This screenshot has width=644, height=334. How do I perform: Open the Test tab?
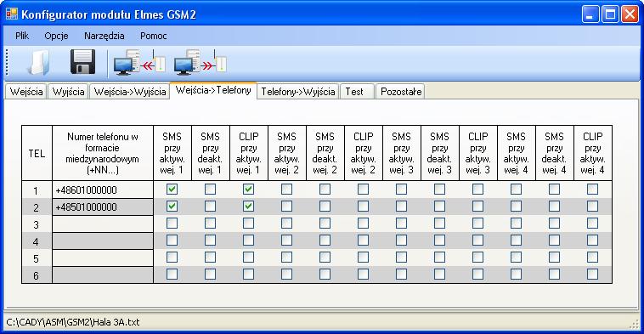point(357,92)
